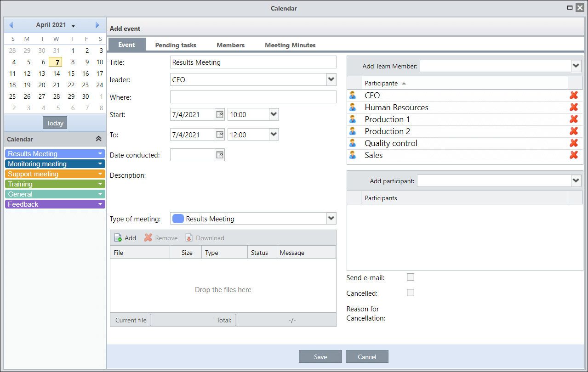
Task: Click the Quality control user icon
Action: (353, 143)
